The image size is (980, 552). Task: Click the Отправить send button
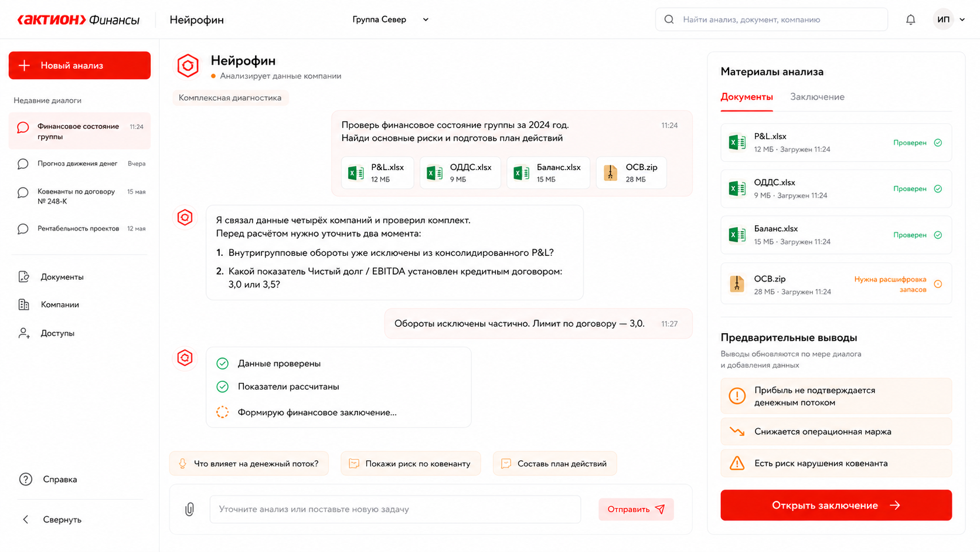636,509
